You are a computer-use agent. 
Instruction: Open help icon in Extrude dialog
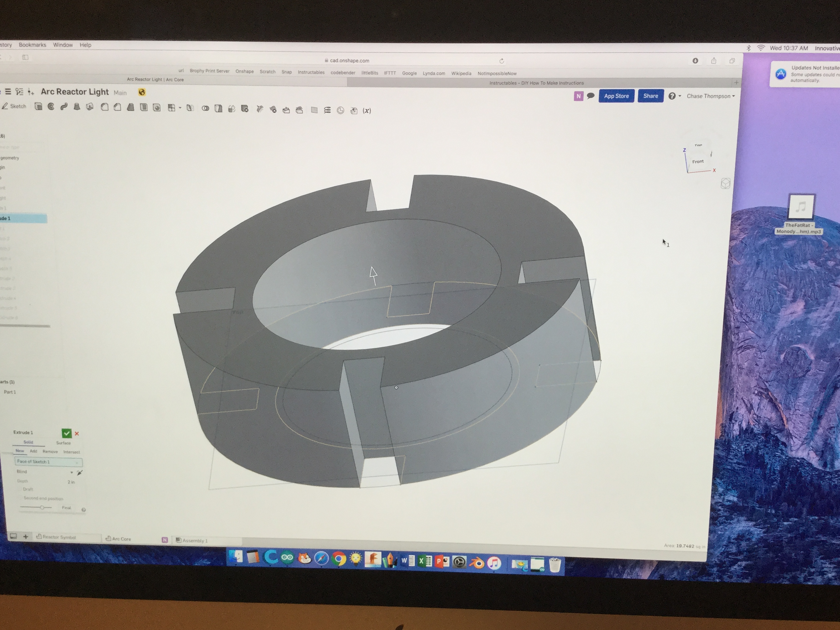click(x=84, y=510)
